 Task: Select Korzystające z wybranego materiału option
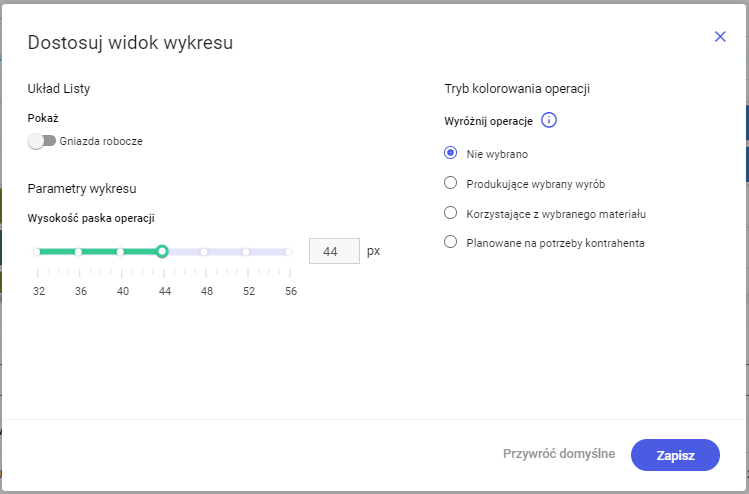click(x=450, y=213)
